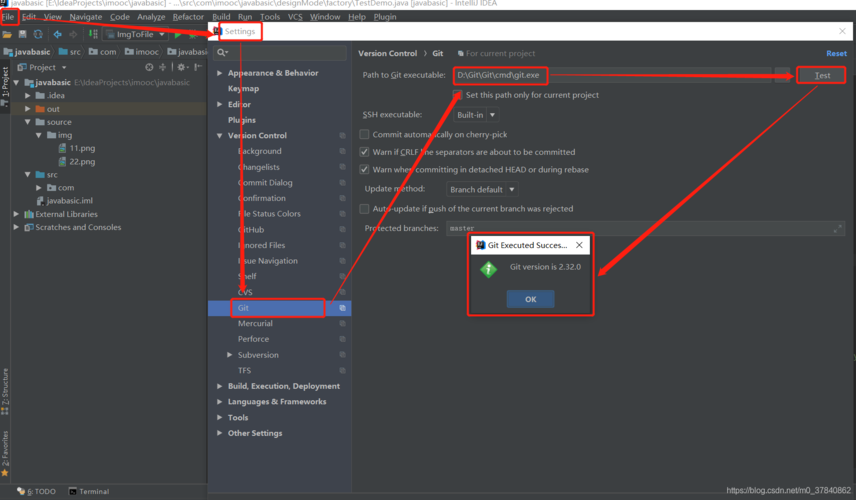Close the Git Executed Successfully dialog

coord(579,245)
